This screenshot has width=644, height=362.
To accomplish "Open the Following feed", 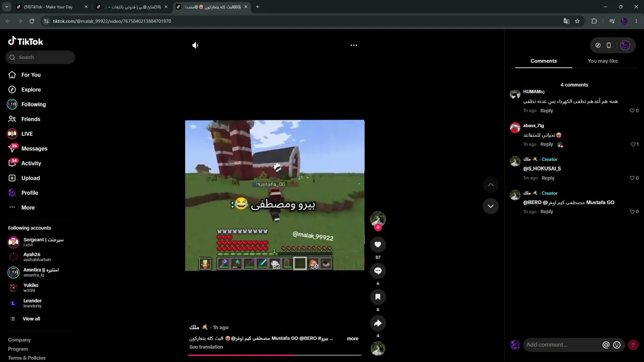I will coord(33,104).
